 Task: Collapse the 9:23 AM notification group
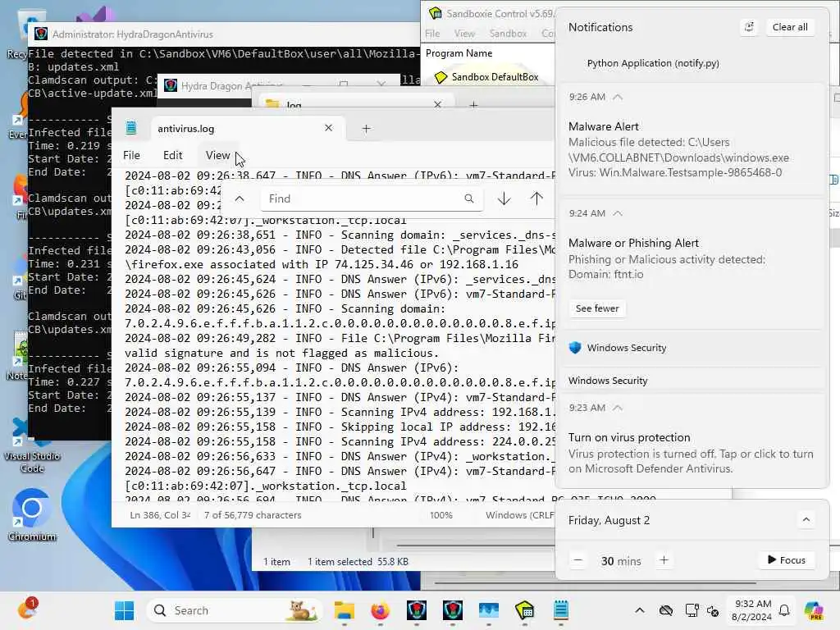tap(618, 408)
